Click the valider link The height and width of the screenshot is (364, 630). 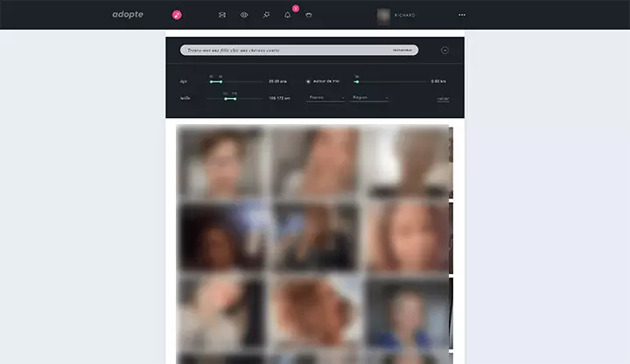click(443, 99)
